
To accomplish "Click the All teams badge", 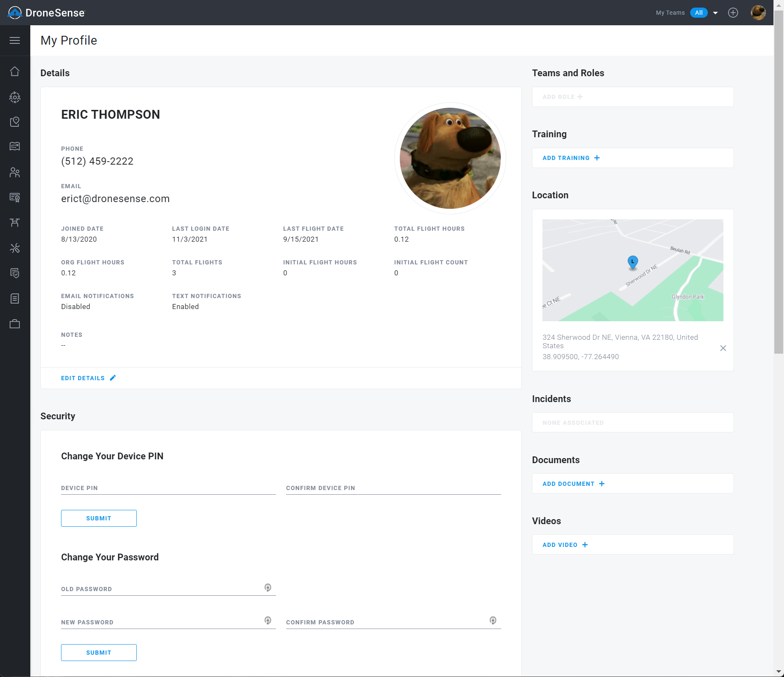I will (699, 13).
